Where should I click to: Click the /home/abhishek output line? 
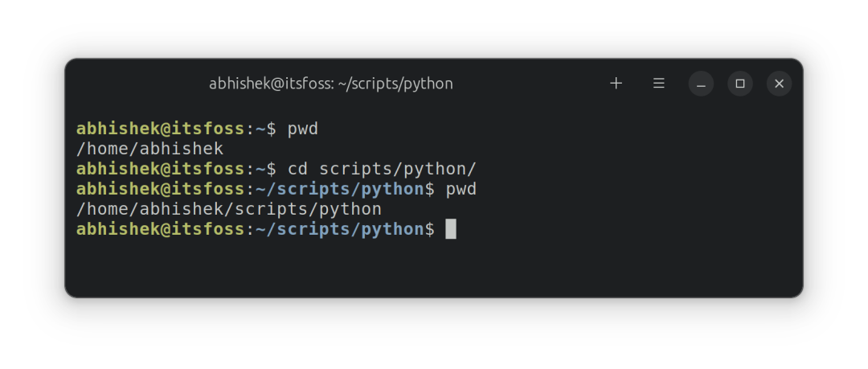[149, 149]
